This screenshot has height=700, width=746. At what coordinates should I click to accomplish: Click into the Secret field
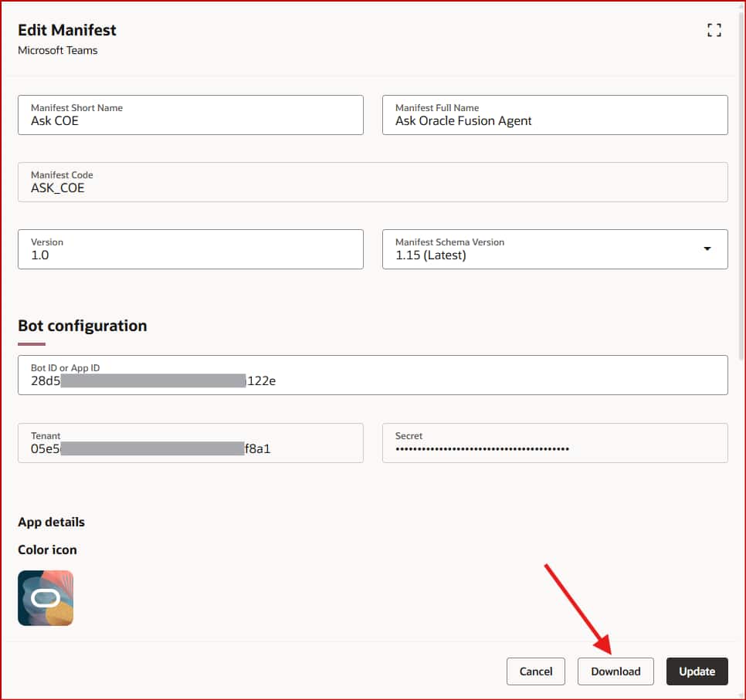(x=554, y=443)
